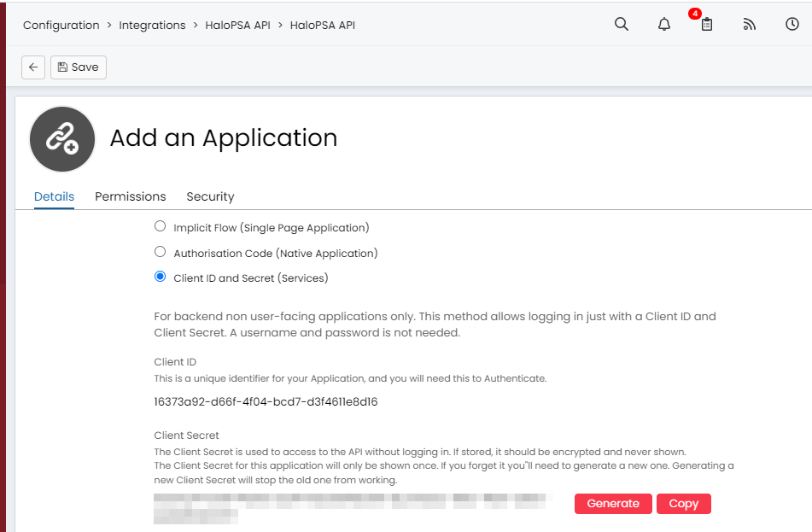Image resolution: width=812 pixels, height=532 pixels.
Task: Click the Copy button for Client Secret
Action: [683, 504]
